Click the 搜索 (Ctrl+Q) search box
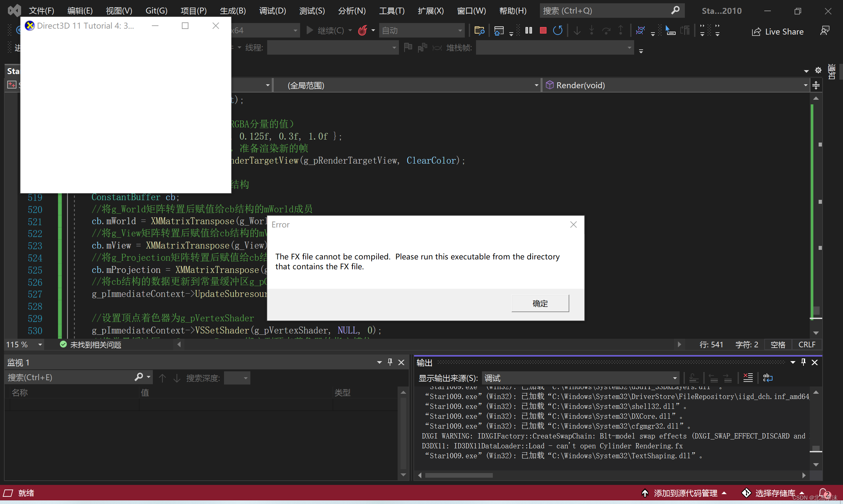Image resolution: width=843 pixels, height=504 pixels. 612,11
